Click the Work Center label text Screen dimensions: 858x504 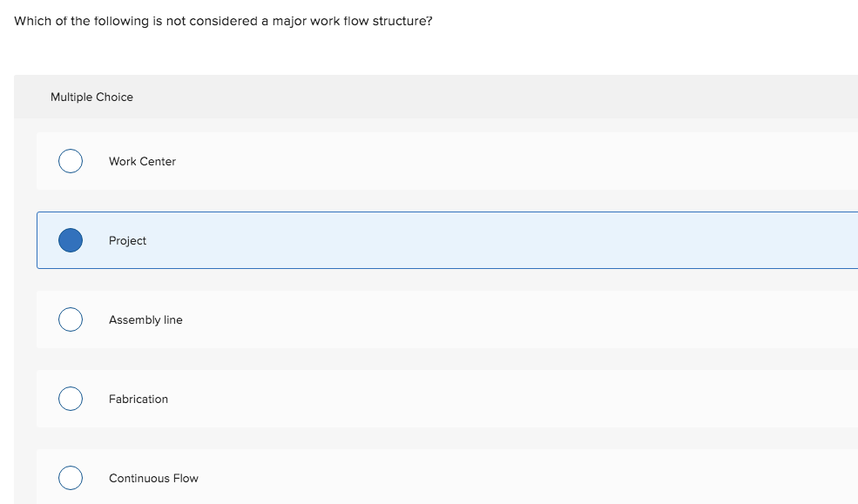click(x=142, y=161)
